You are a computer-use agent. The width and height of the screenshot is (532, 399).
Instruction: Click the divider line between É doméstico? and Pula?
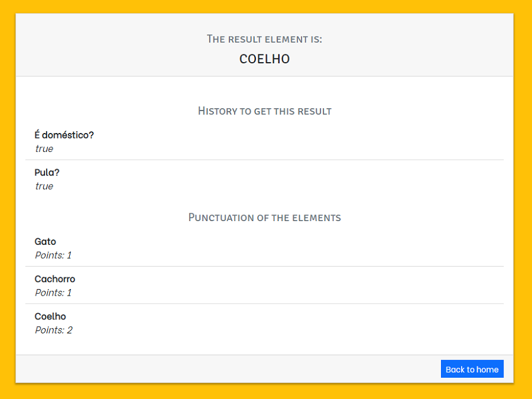(264, 160)
